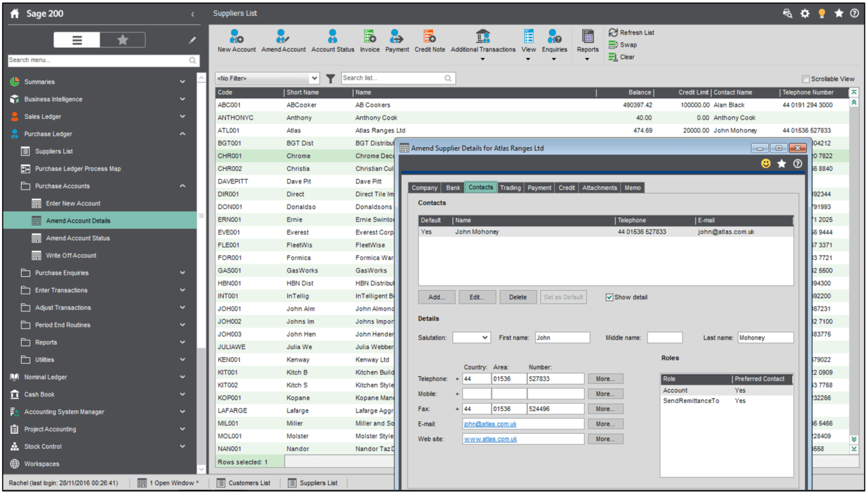Click the star icon in Amend Supplier dialog
This screenshot has width=868, height=494.
click(x=782, y=163)
